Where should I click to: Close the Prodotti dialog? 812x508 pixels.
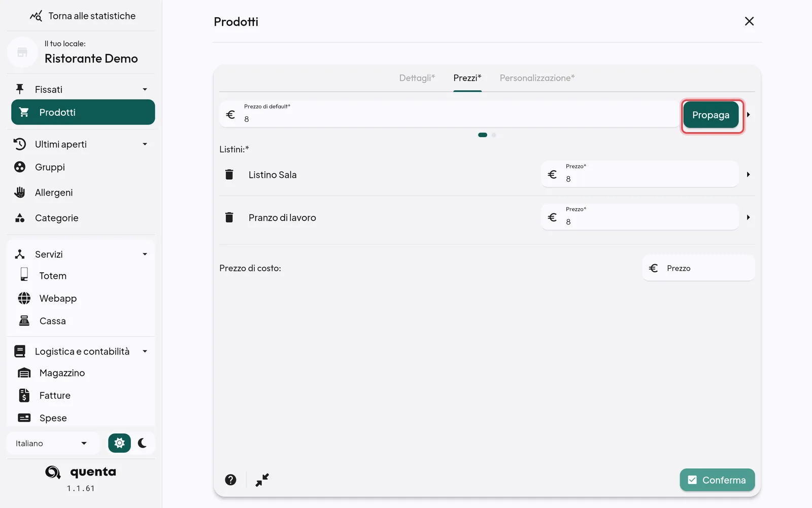(x=749, y=21)
